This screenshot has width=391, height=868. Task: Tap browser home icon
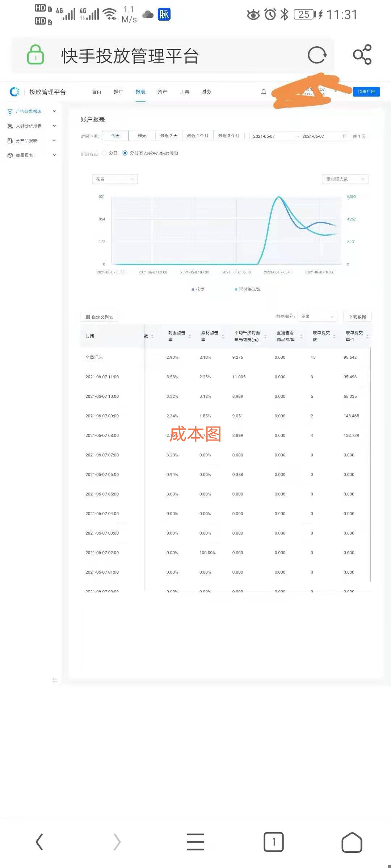click(352, 842)
